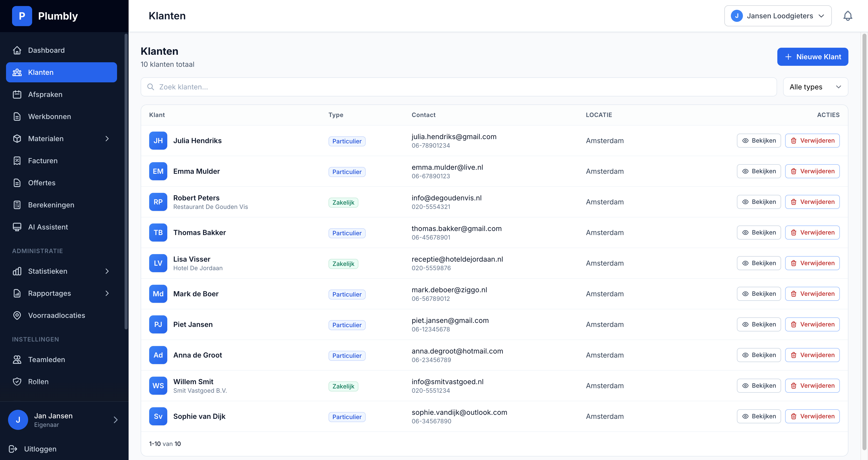Open Werkbonnen menu item
The height and width of the screenshot is (460, 868).
click(61, 117)
